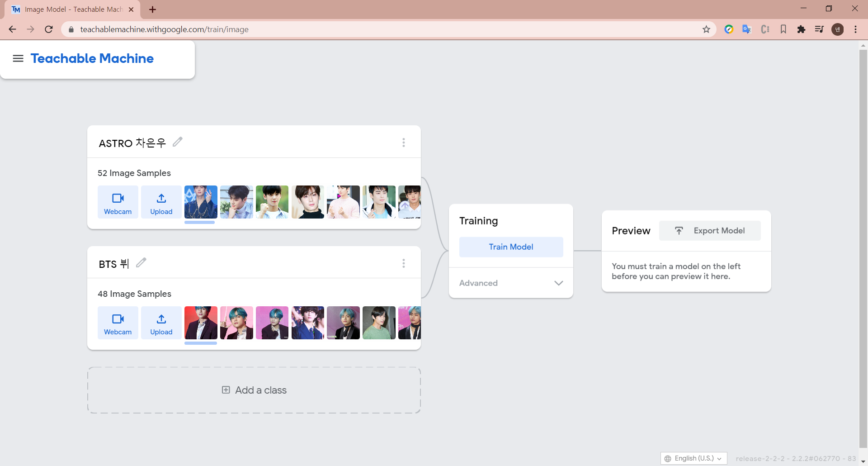Click the address bar URL
The width and height of the screenshot is (868, 466).
[x=165, y=29]
